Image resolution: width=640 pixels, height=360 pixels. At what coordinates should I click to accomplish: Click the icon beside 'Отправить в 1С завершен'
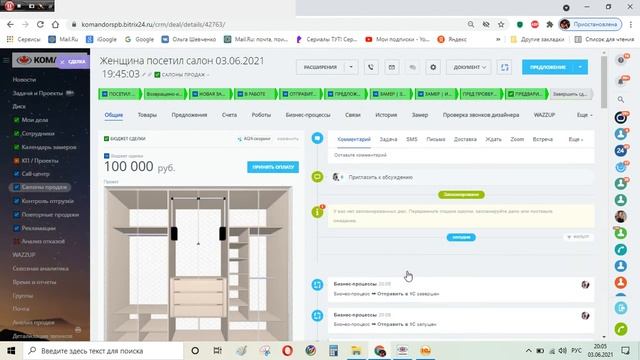coord(318,284)
